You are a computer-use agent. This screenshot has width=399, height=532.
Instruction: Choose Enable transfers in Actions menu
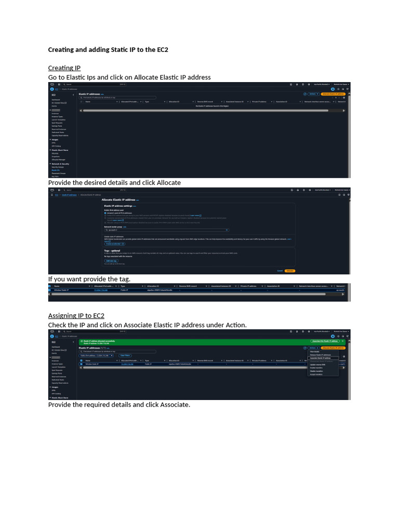coord(316,368)
